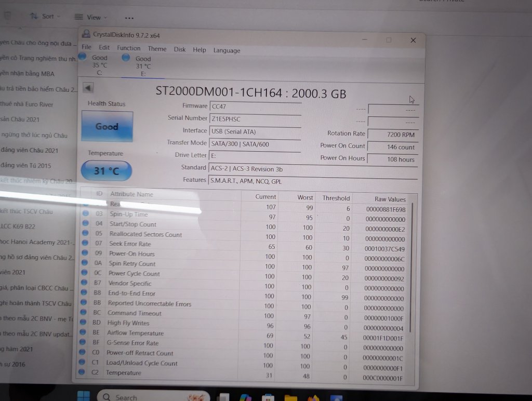Click the status dot for 04 Start/Stop Count
This screenshot has width=532, height=401.
click(86, 223)
